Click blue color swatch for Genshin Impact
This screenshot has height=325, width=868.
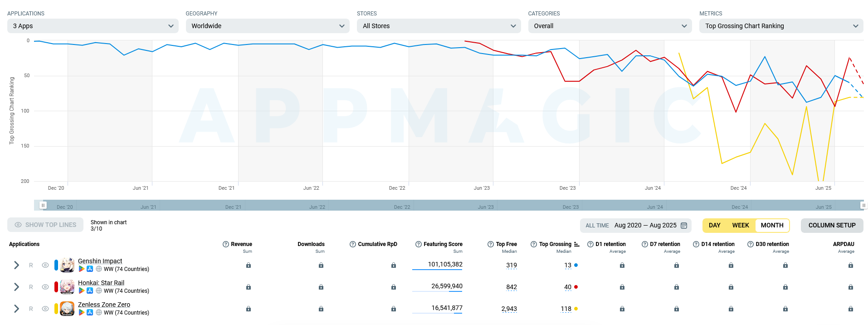[56, 265]
